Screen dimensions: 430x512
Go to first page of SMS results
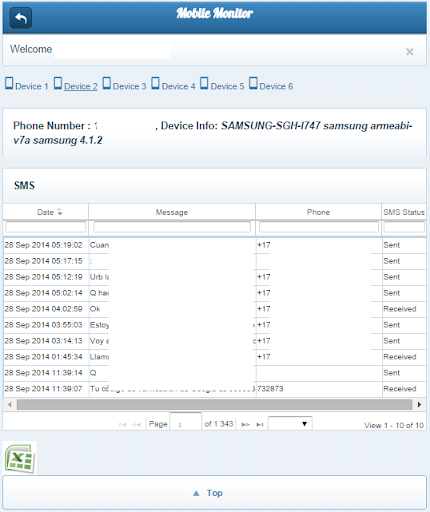coord(122,424)
